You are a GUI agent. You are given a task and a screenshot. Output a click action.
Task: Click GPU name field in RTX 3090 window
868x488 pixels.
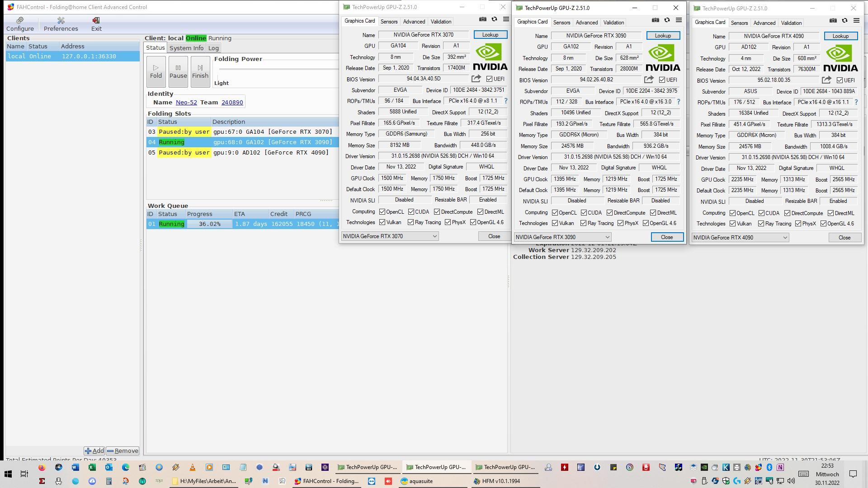pos(596,36)
